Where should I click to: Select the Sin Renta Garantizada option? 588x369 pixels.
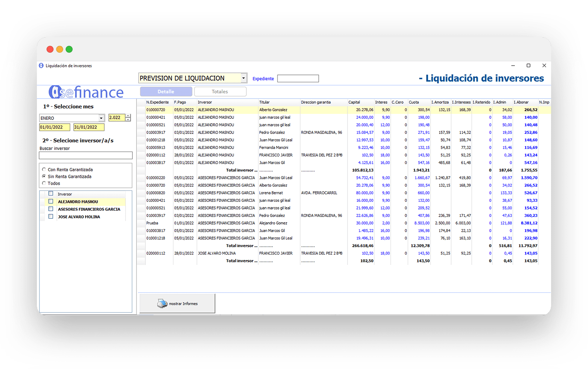[44, 176]
